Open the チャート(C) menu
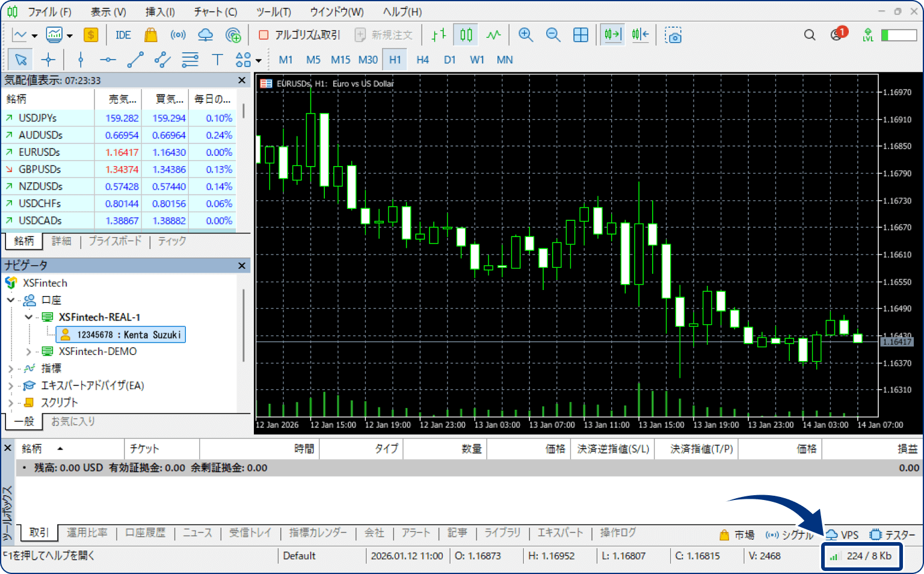 tap(215, 11)
